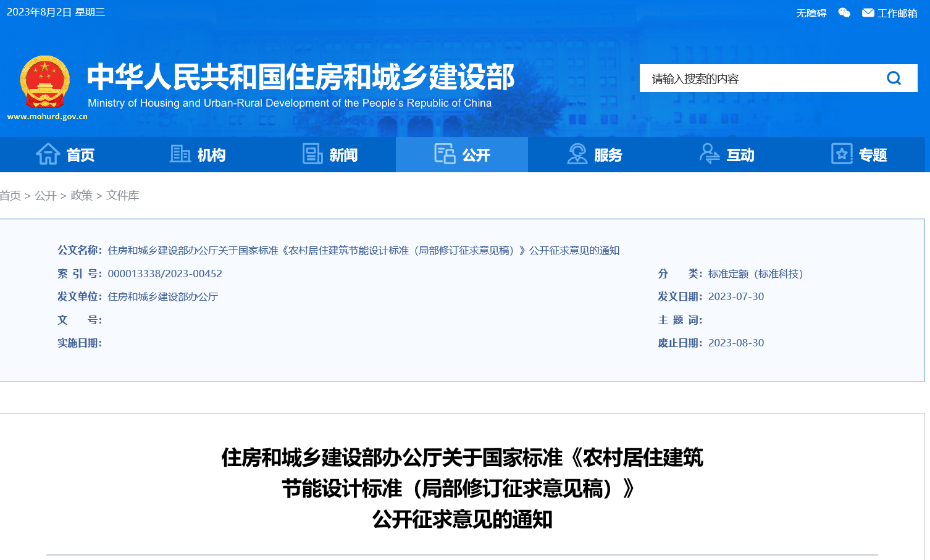Click 文件库 in the breadcrumb

tap(122, 195)
